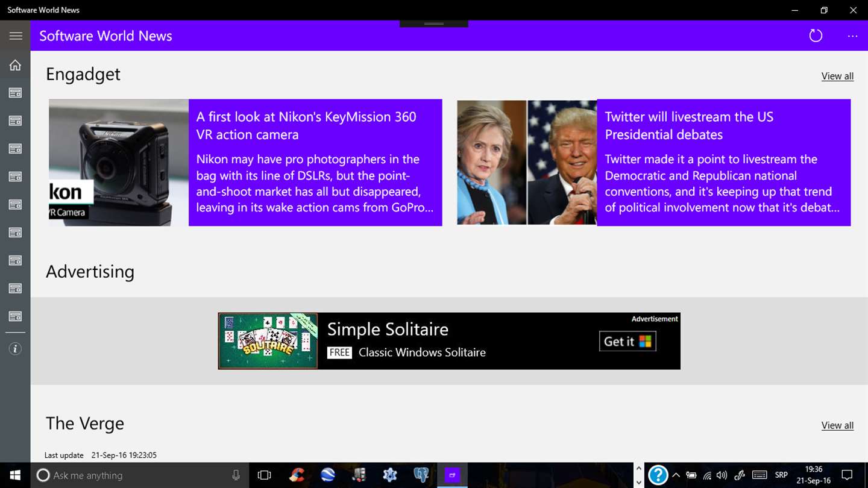Open Google Earth from the taskbar

328,475
